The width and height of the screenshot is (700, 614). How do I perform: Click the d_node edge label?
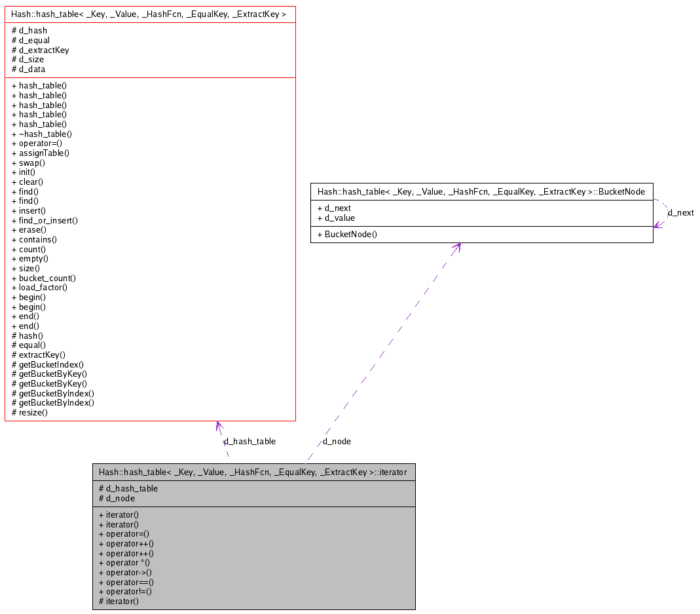click(337, 442)
